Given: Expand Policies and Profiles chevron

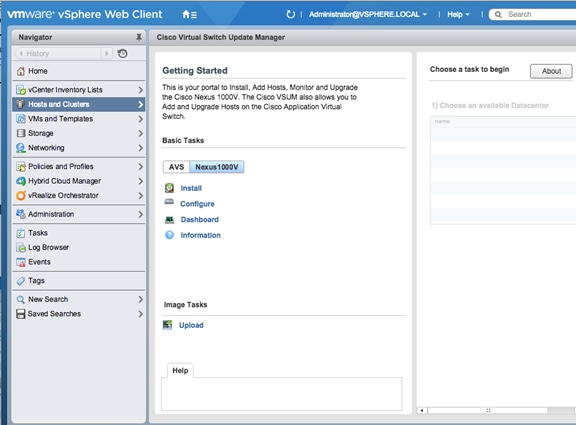Looking at the screenshot, I should tap(140, 166).
